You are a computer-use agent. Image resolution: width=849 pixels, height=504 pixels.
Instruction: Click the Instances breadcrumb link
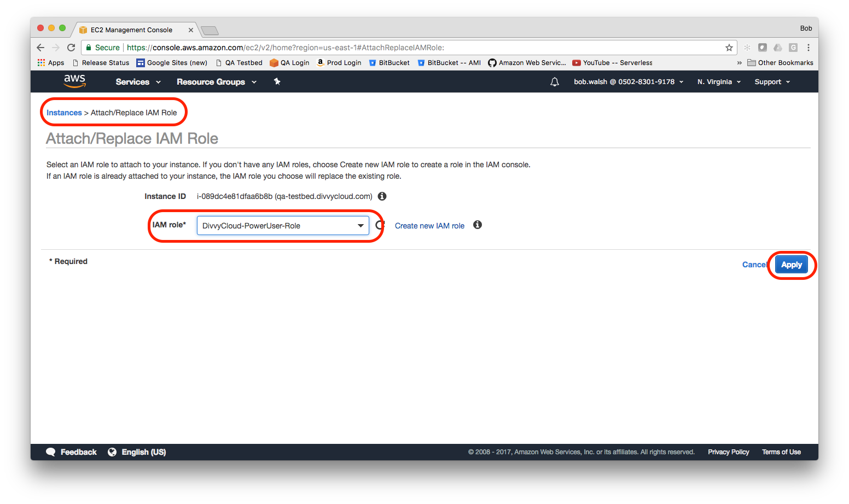64,113
